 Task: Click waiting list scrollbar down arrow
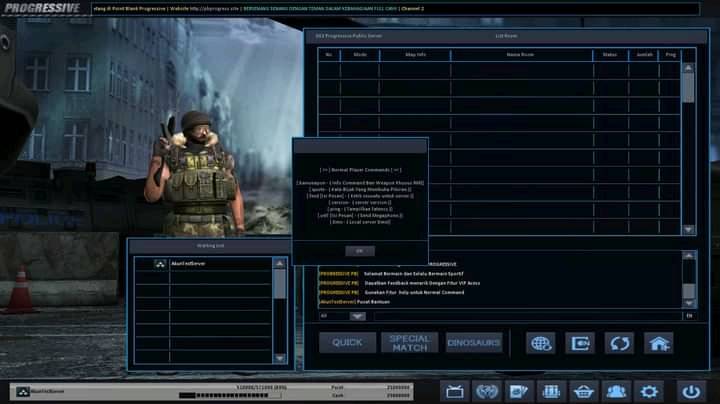tap(280, 358)
